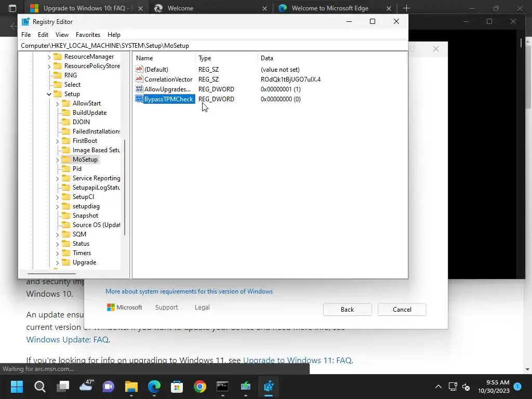Expand the Service Reporting key
This screenshot has height=399, width=532.
(x=57, y=179)
